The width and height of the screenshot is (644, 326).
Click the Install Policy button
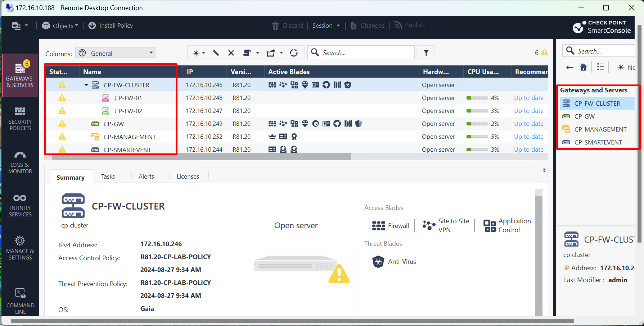coord(110,25)
